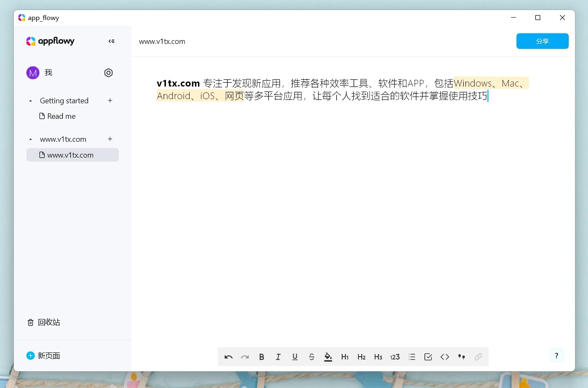Click the blue 分享 share button
Image resolution: width=588 pixels, height=388 pixels.
click(x=542, y=41)
